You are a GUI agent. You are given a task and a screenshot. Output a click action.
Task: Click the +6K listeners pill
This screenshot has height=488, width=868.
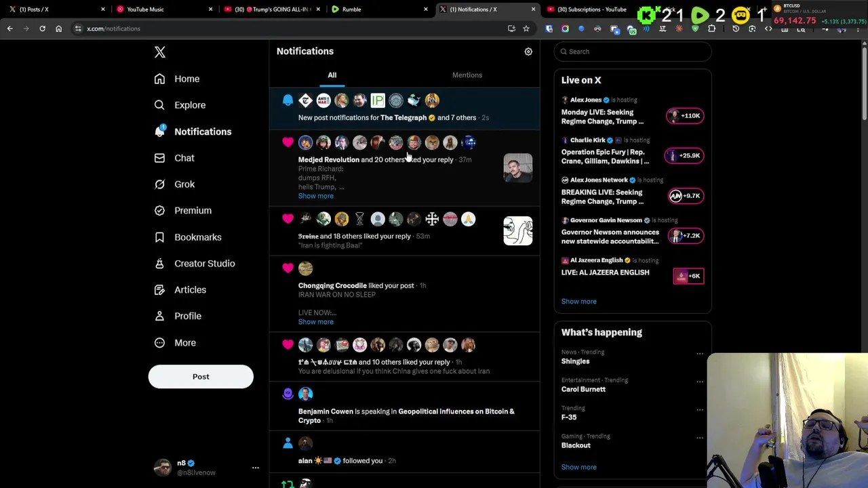688,276
